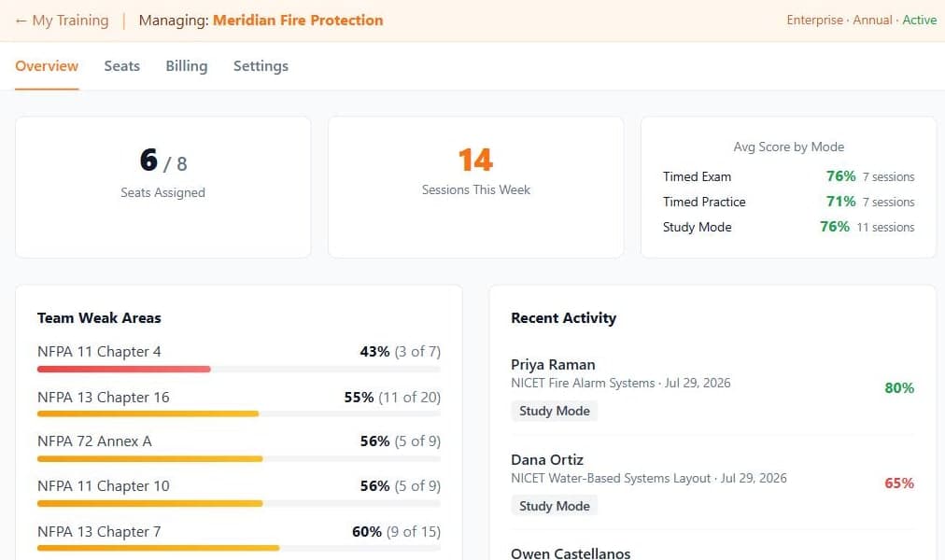Click the Study Mode row in Avg Score

(x=788, y=227)
